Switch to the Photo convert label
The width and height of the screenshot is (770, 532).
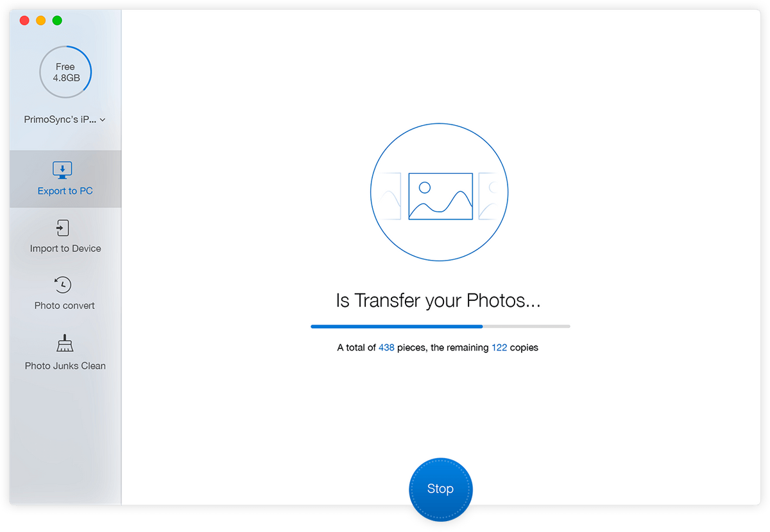65,305
